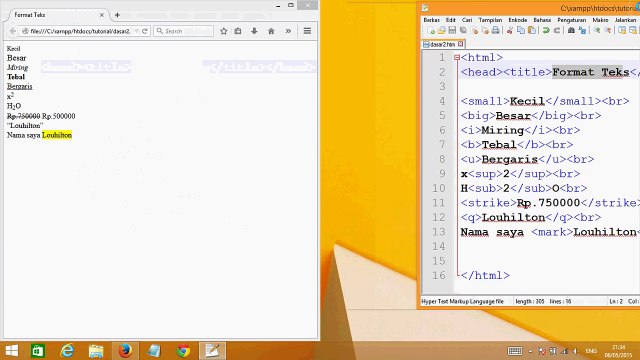Open Firefox downloads arrow icon
The image size is (640, 360).
pos(254,31)
